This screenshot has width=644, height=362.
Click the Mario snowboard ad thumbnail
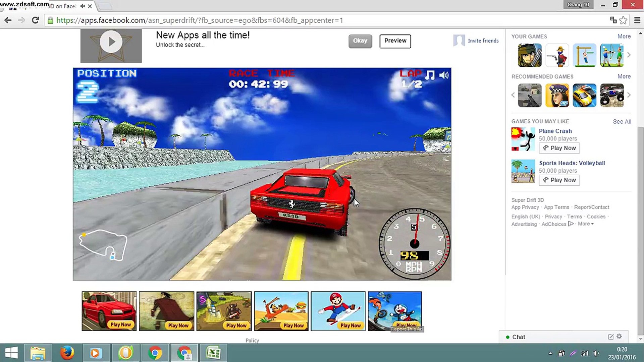pos(338,311)
